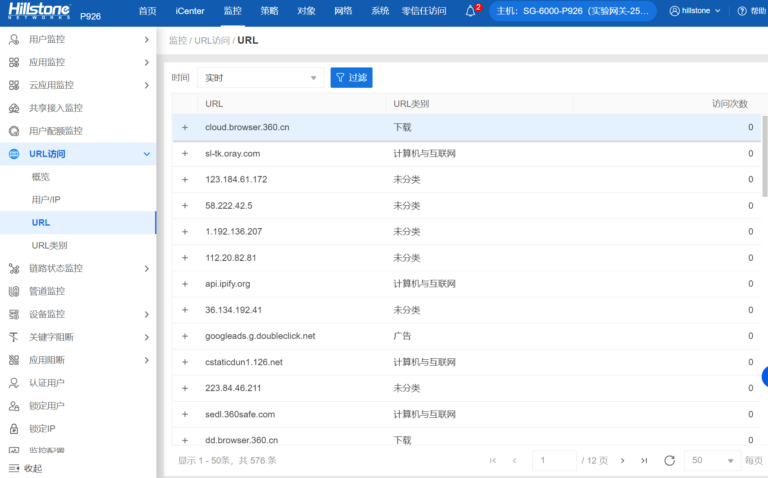Click the 锁定IP lock icon
The image size is (768, 478).
pyautogui.click(x=14, y=429)
